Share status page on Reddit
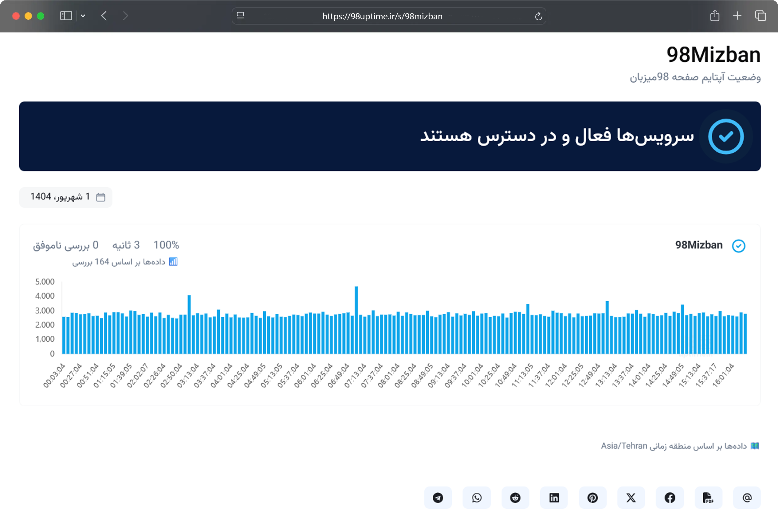 (x=515, y=498)
